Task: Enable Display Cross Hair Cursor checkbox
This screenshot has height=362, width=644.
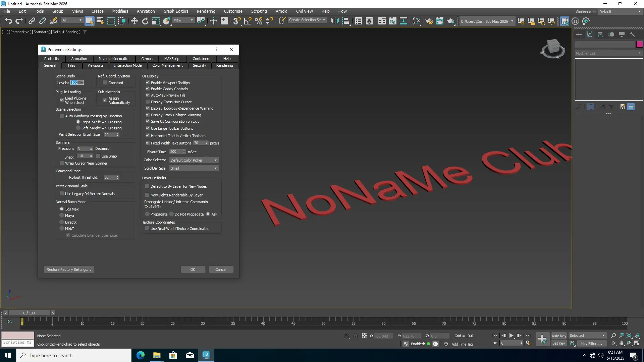Action: click(148, 102)
